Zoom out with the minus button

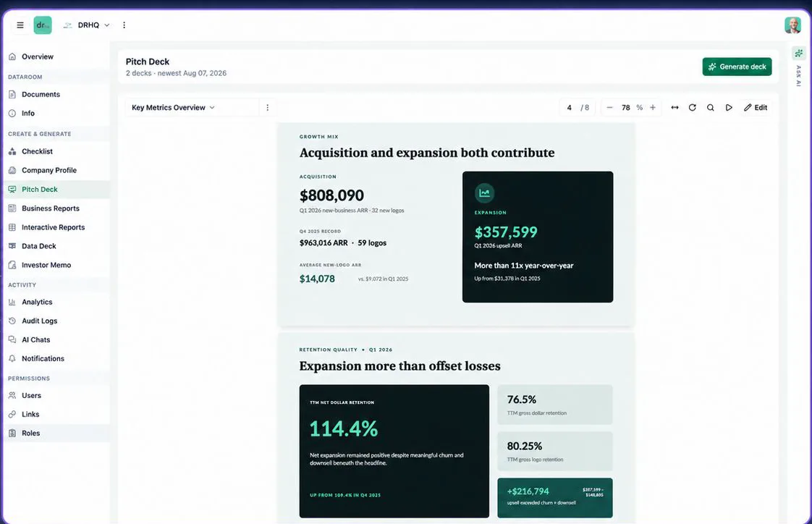click(x=609, y=107)
